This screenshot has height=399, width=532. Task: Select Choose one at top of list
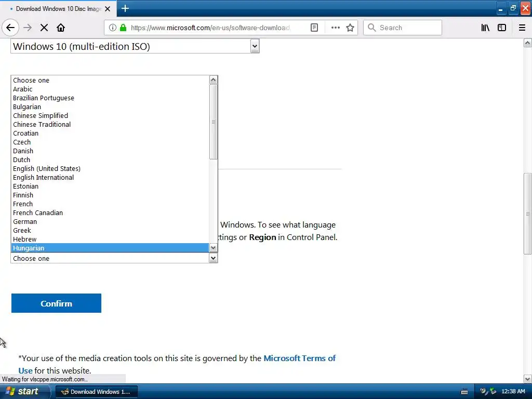point(111,80)
